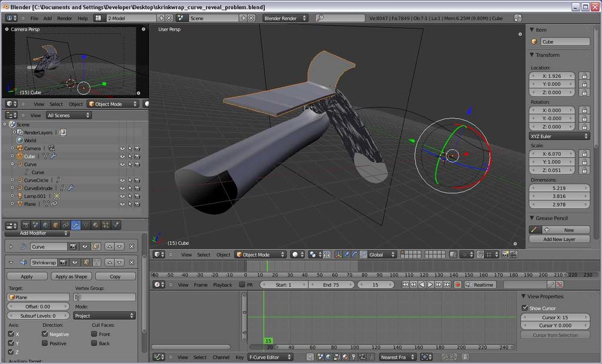The image size is (602, 364).
Task: Remove the Curve modifier with its X
Action: pyautogui.click(x=132, y=246)
